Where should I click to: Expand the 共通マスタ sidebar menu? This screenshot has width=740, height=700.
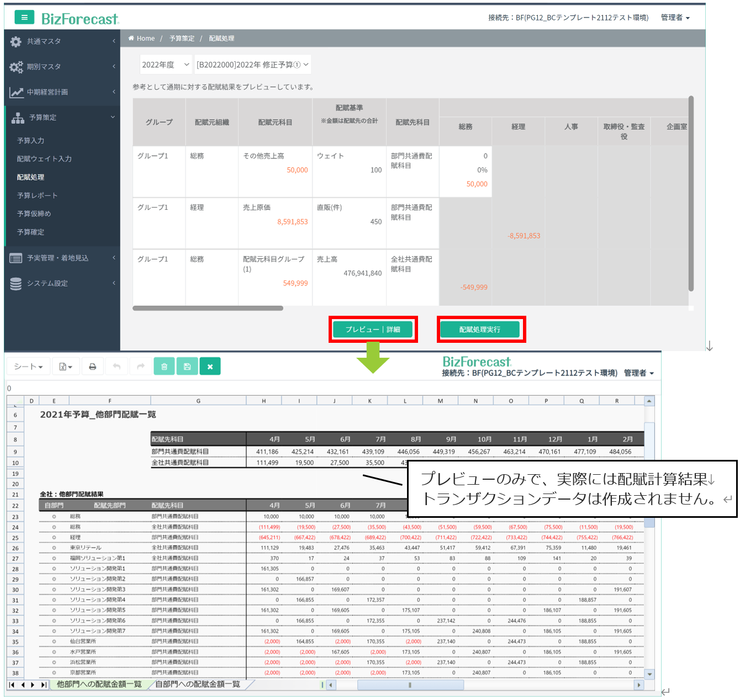pos(62,41)
